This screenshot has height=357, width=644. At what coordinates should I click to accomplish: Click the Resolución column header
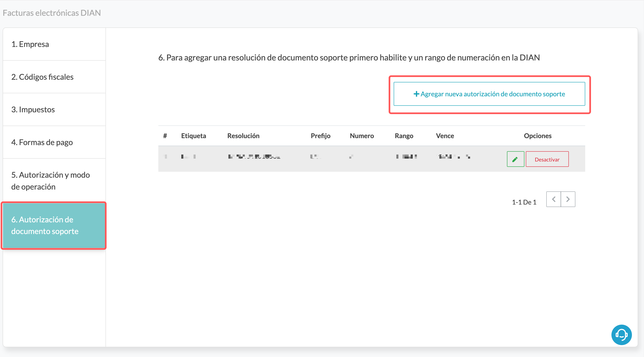click(243, 136)
